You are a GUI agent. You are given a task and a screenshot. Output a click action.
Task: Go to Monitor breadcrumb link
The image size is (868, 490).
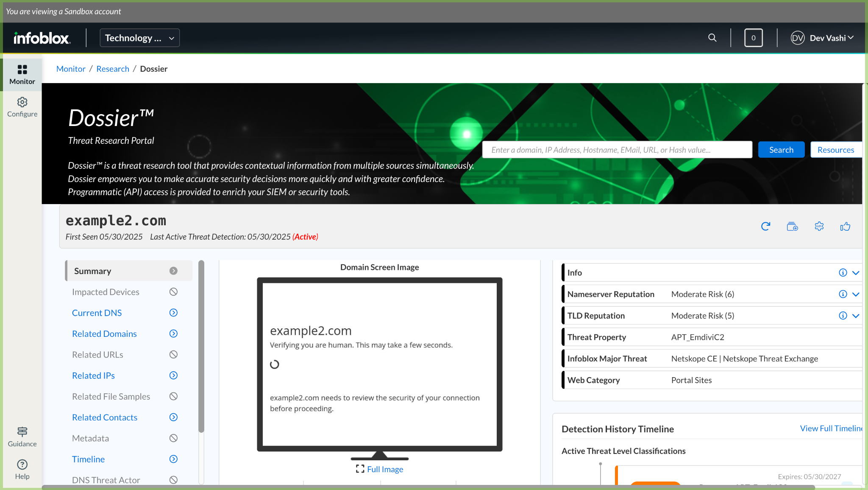pos(71,69)
